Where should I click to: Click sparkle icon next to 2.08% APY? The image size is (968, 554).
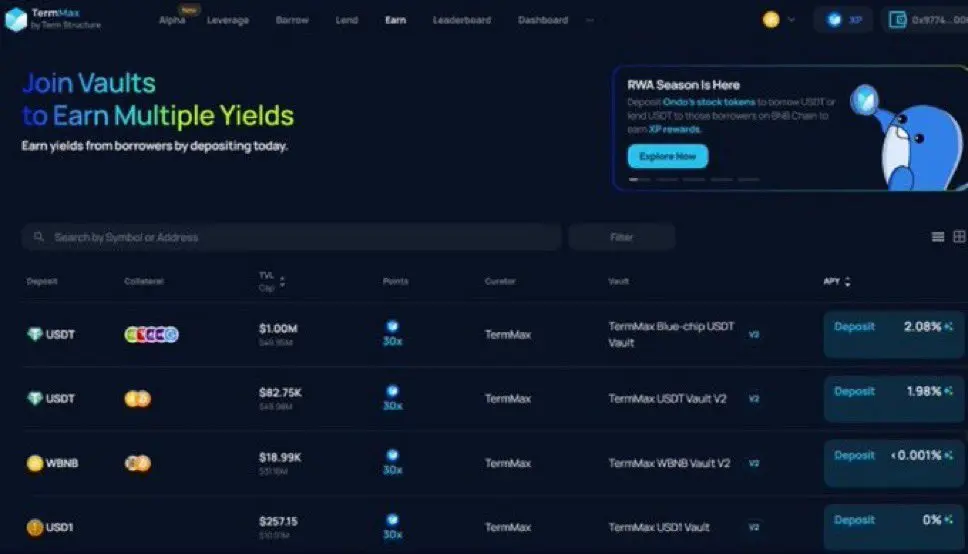948,326
